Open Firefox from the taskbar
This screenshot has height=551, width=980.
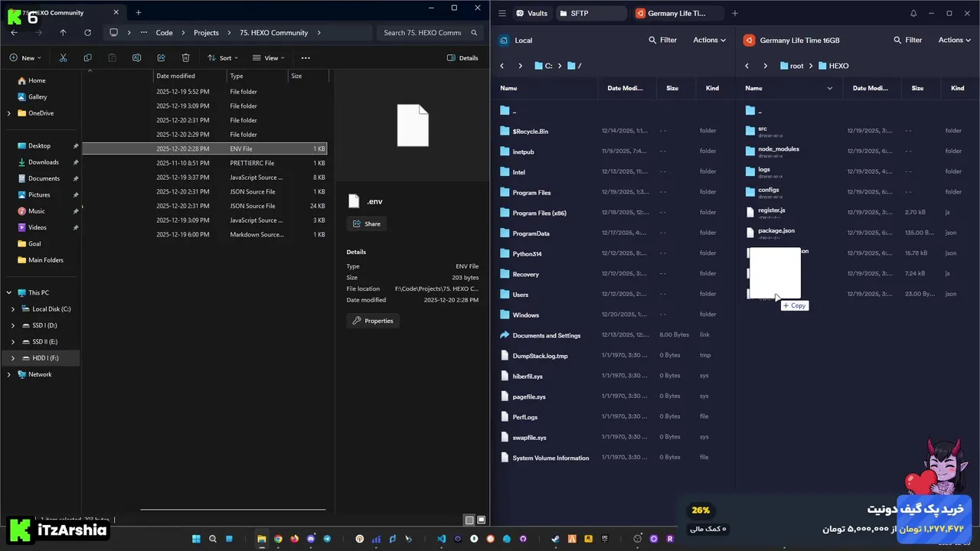[294, 539]
